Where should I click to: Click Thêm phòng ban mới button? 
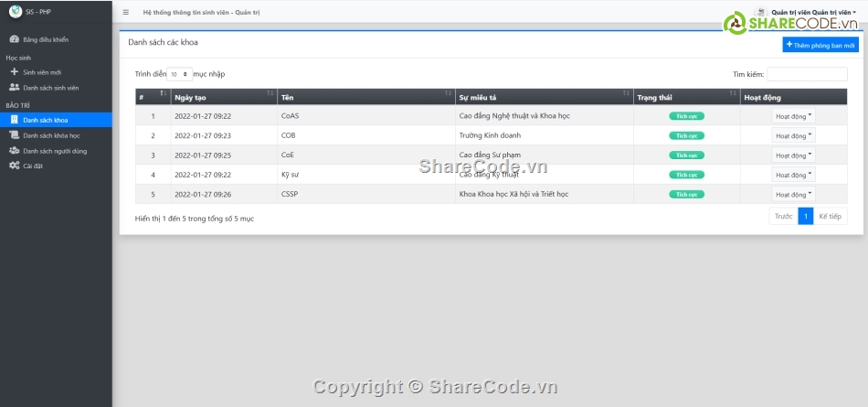click(820, 44)
